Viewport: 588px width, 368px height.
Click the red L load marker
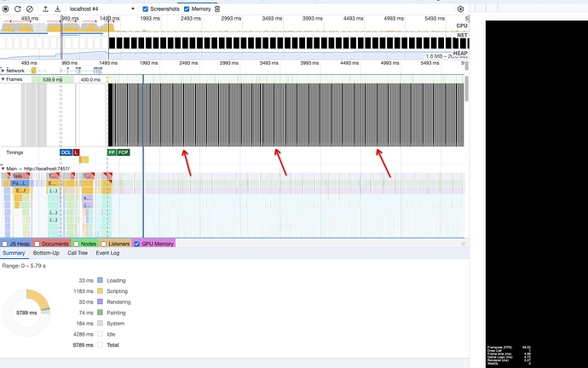pos(76,152)
